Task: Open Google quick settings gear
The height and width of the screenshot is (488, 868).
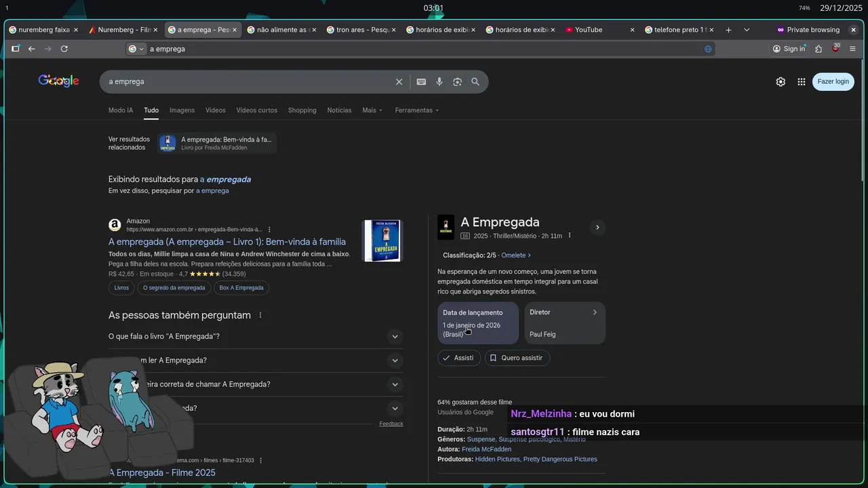Action: pyautogui.click(x=781, y=81)
